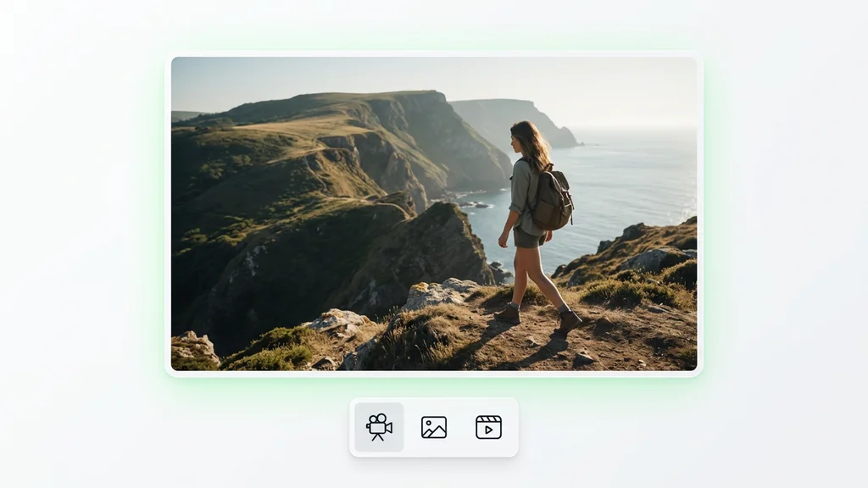Open the clapperboard play clip icon
868x488 pixels.
pyautogui.click(x=488, y=427)
